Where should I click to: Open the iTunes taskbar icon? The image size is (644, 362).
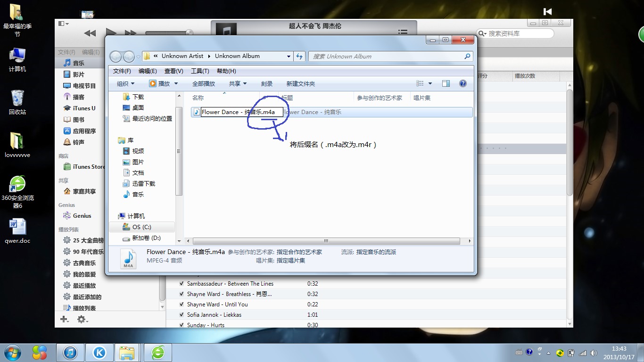(x=70, y=352)
